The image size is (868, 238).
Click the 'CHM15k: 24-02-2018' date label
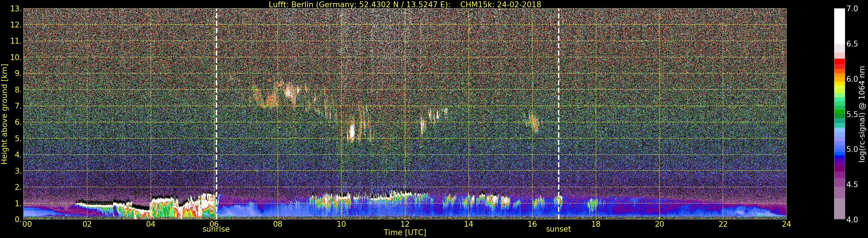pos(500,4)
